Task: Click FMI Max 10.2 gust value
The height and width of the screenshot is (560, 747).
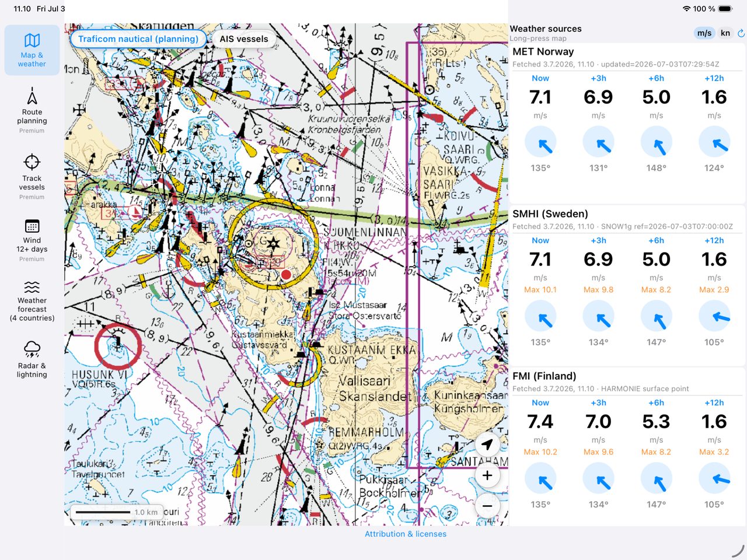Action: [x=540, y=452]
